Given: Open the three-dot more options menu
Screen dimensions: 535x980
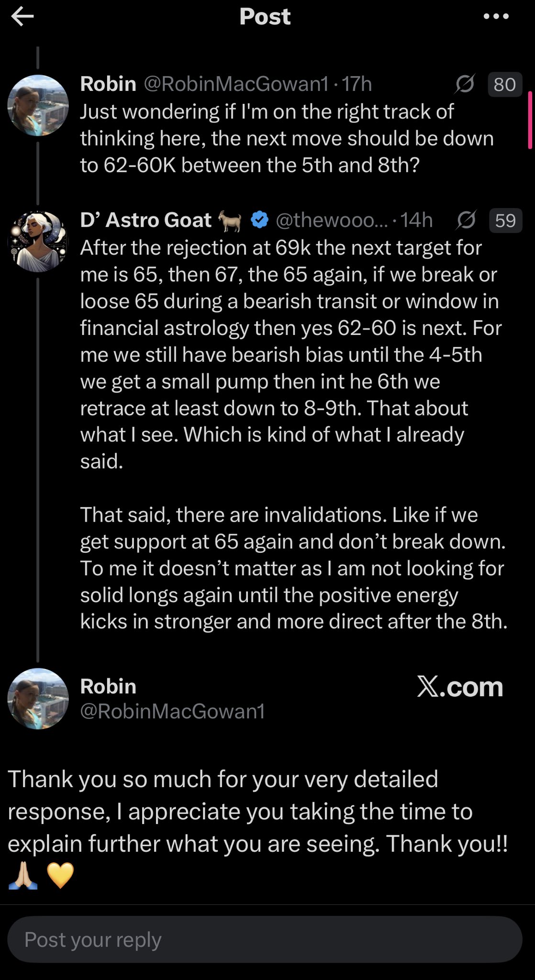Looking at the screenshot, I should click(496, 17).
